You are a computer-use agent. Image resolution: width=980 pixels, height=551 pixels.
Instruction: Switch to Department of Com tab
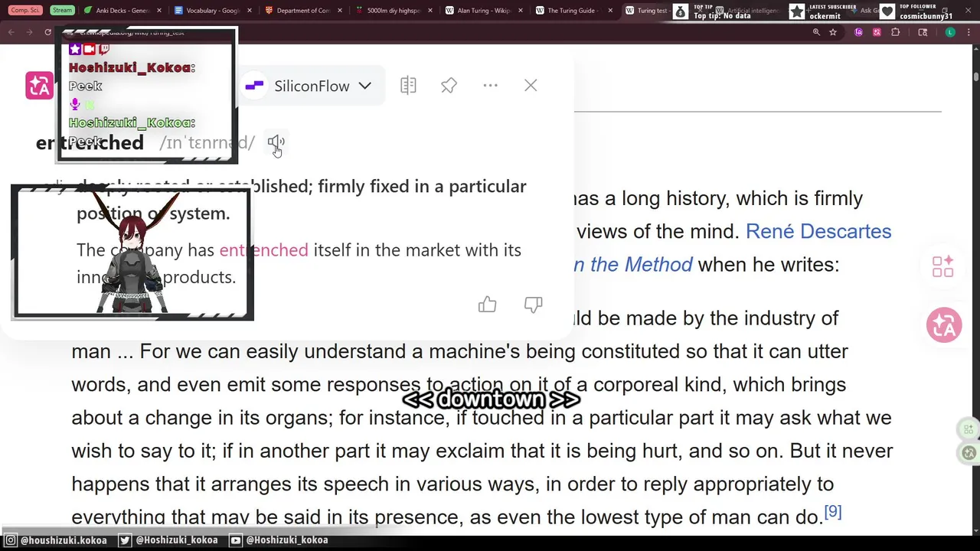303,11
